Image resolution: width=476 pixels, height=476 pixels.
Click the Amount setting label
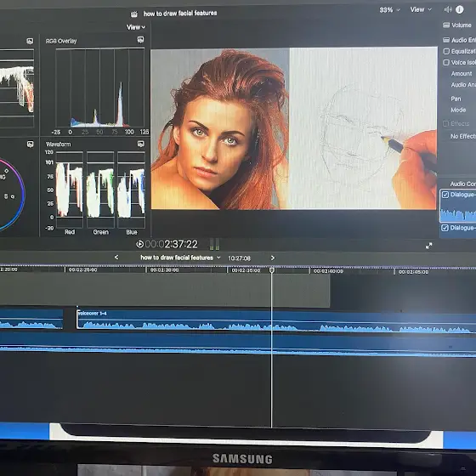462,74
